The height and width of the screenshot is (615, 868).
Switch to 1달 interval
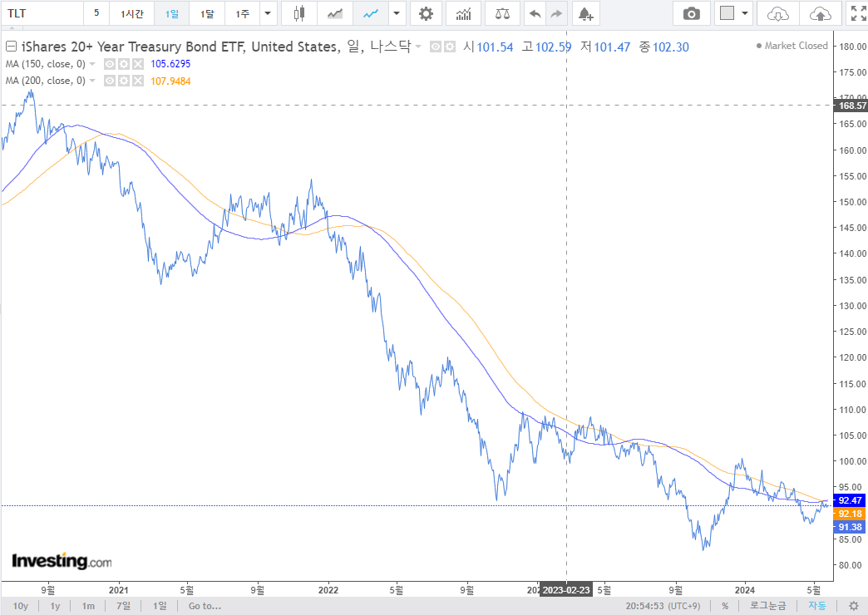point(207,14)
